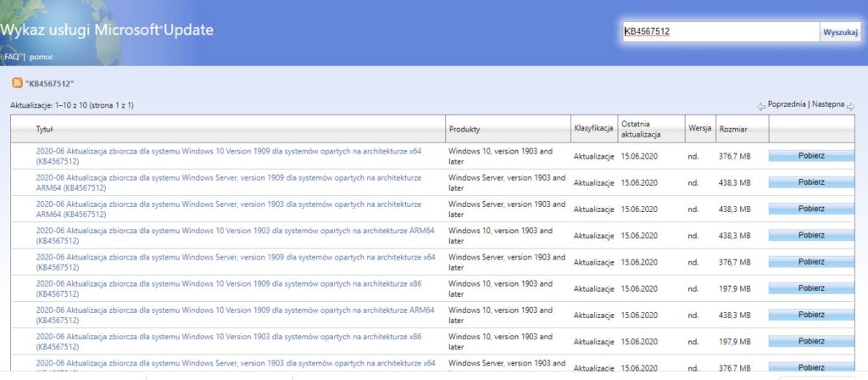The width and height of the screenshot is (868, 380).
Task: Pobierz the Windows 10 1903 ARM64 update
Action: point(811,236)
